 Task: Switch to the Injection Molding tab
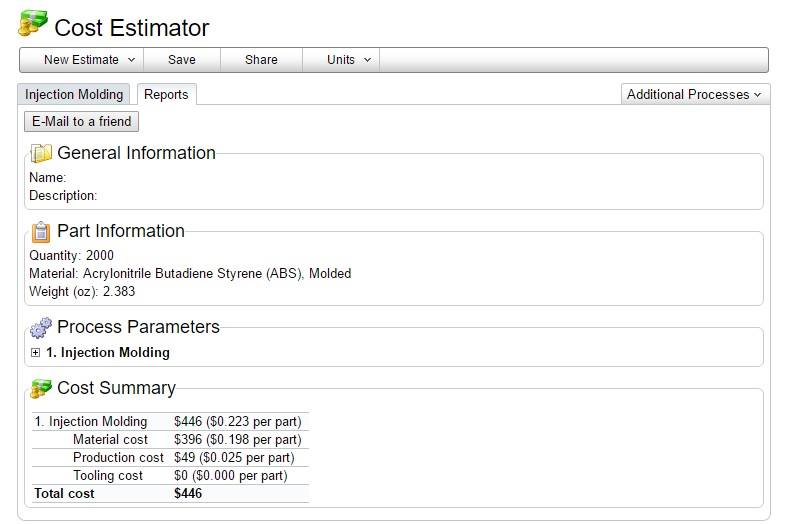74,94
